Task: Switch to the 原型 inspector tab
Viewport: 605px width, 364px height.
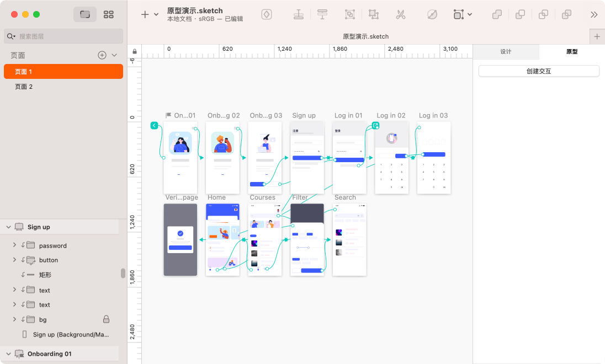Action: (572, 52)
